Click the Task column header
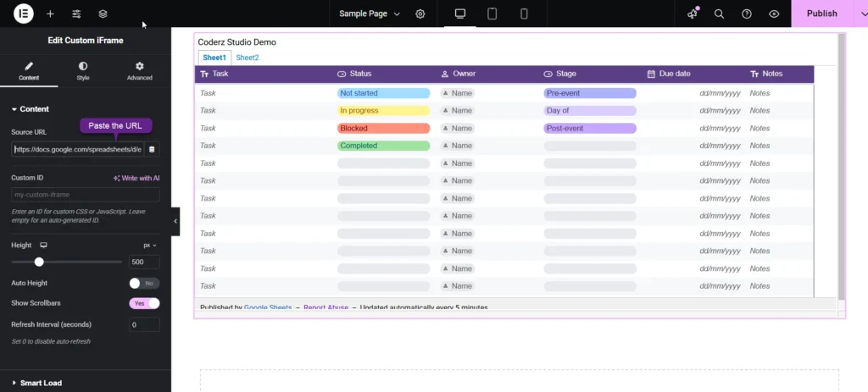 214,74
